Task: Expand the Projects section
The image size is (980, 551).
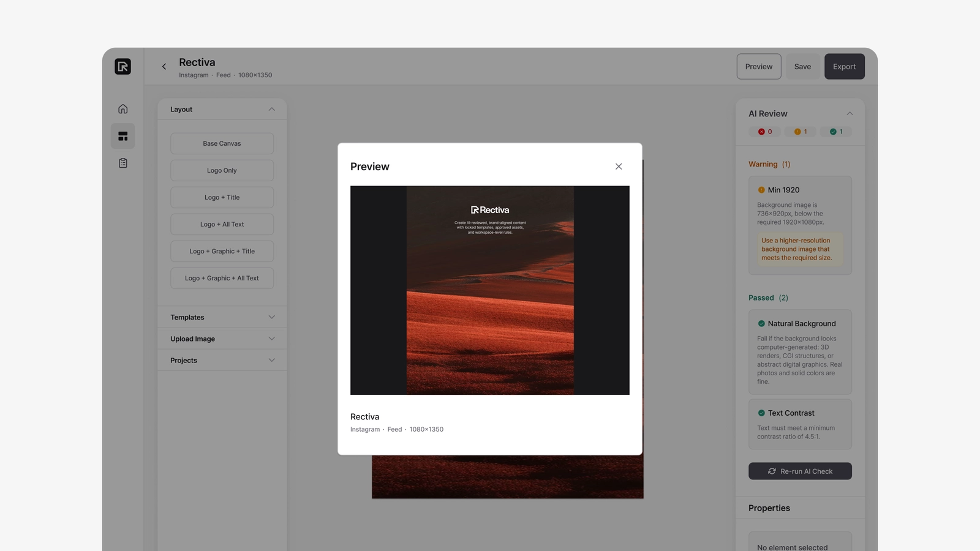Action: point(222,360)
